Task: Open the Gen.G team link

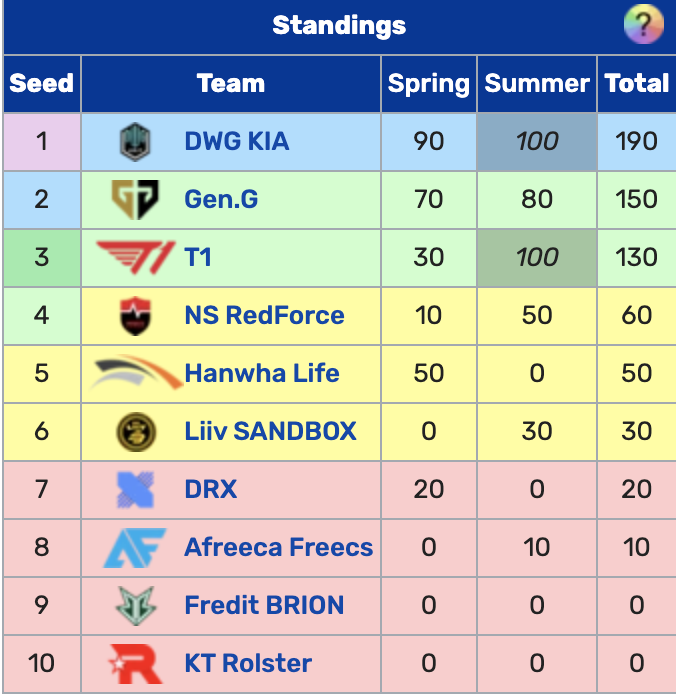Action: 221,199
